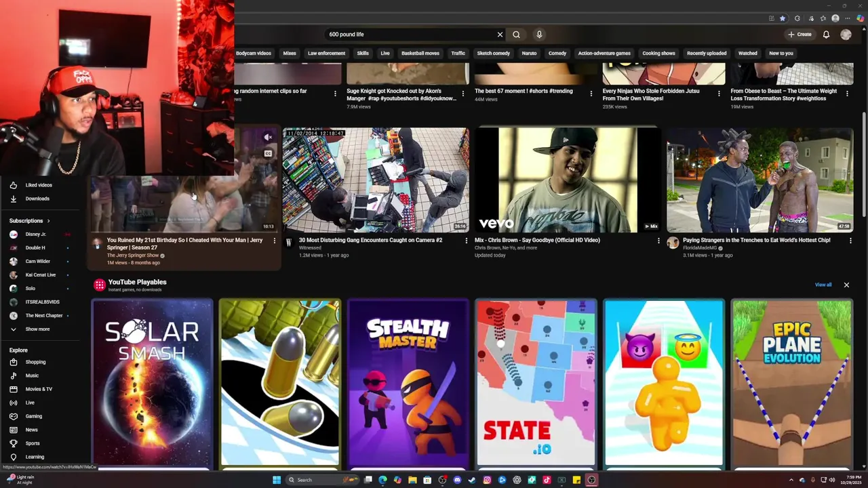Open the YouTube account avatar menu
Viewport: 868px width, 488px height.
(x=846, y=35)
